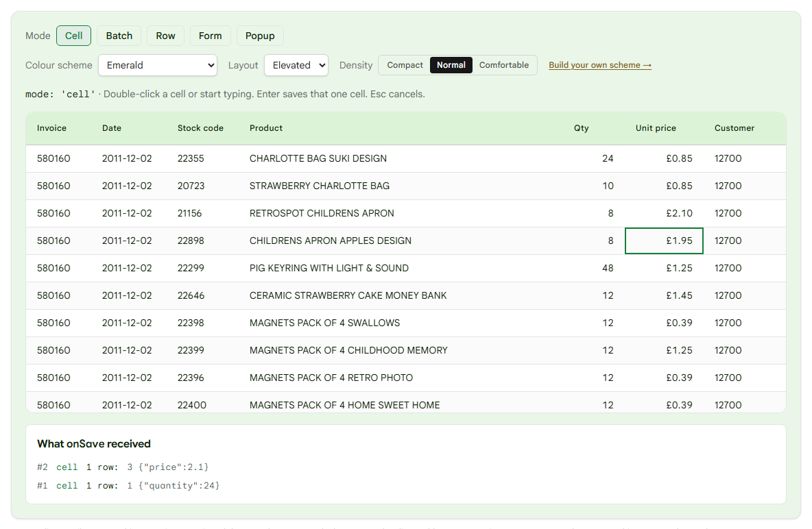
Task: Open the Colour scheme Emerald dropdown
Action: click(158, 65)
